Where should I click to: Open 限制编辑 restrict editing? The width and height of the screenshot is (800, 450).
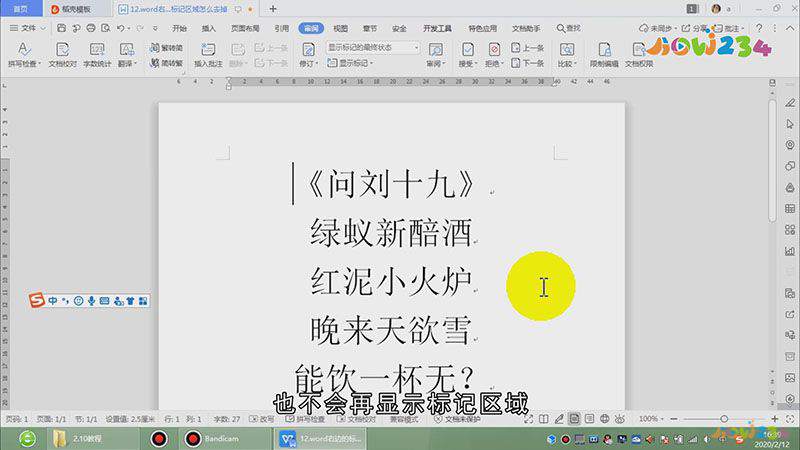pos(604,55)
